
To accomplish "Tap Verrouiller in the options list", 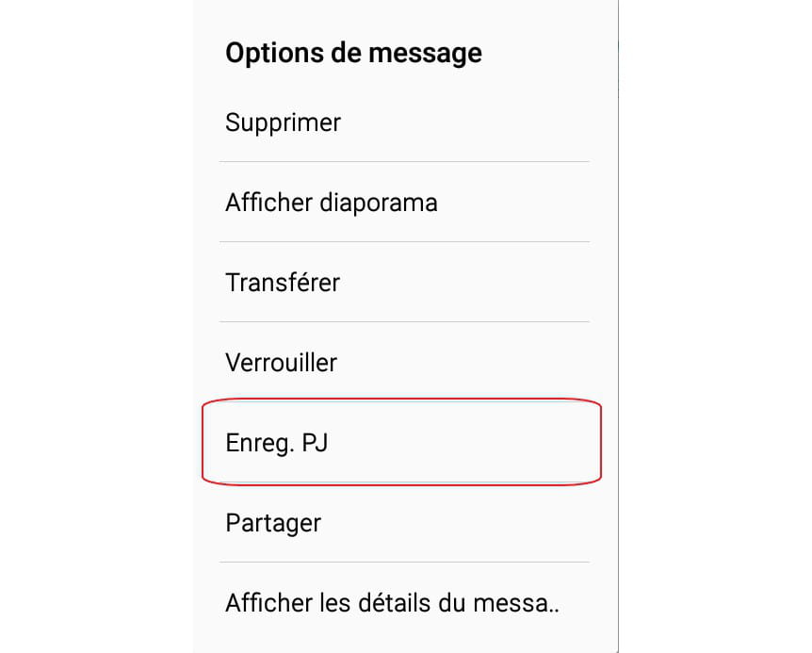I will tap(282, 363).
